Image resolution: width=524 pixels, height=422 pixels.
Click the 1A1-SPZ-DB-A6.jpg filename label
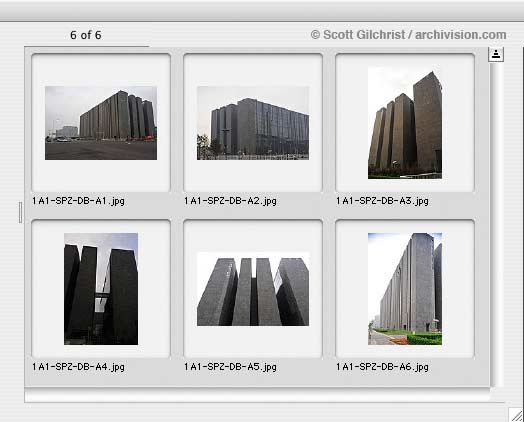pyautogui.click(x=382, y=367)
